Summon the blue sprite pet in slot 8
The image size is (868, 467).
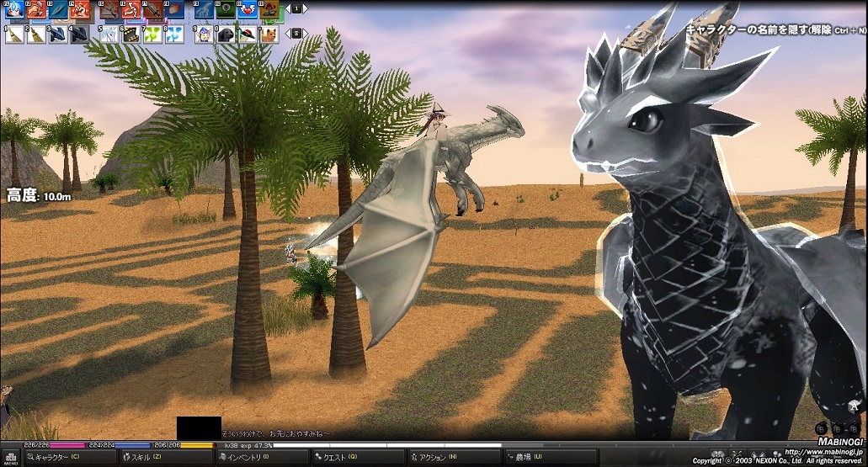click(174, 34)
